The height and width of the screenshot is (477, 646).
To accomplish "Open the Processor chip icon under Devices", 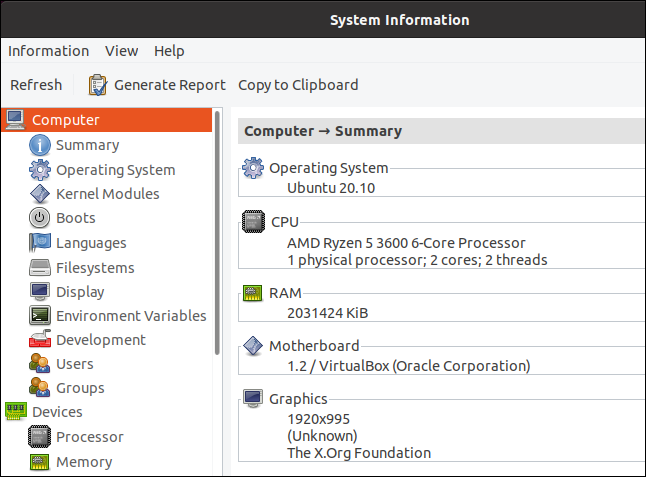I will [x=40, y=437].
